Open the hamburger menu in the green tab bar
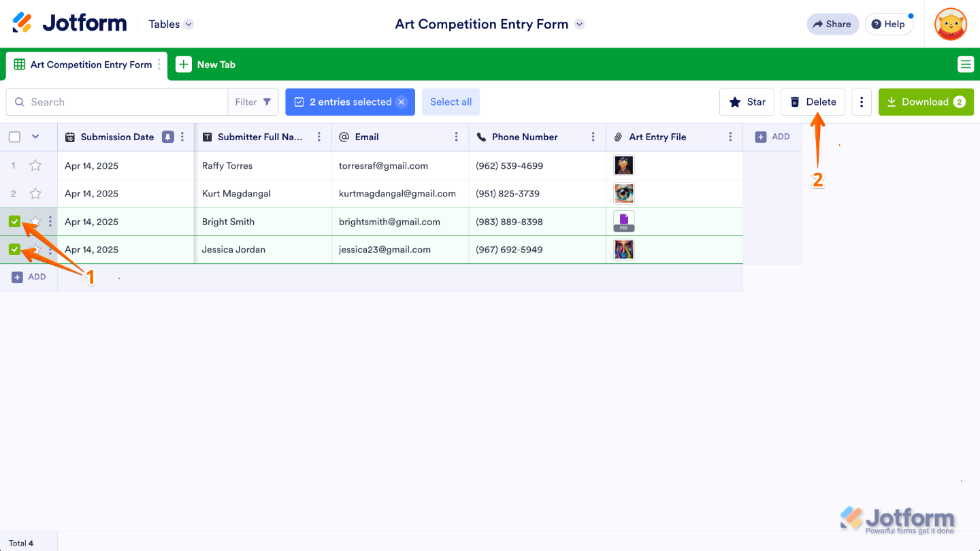 (x=965, y=65)
